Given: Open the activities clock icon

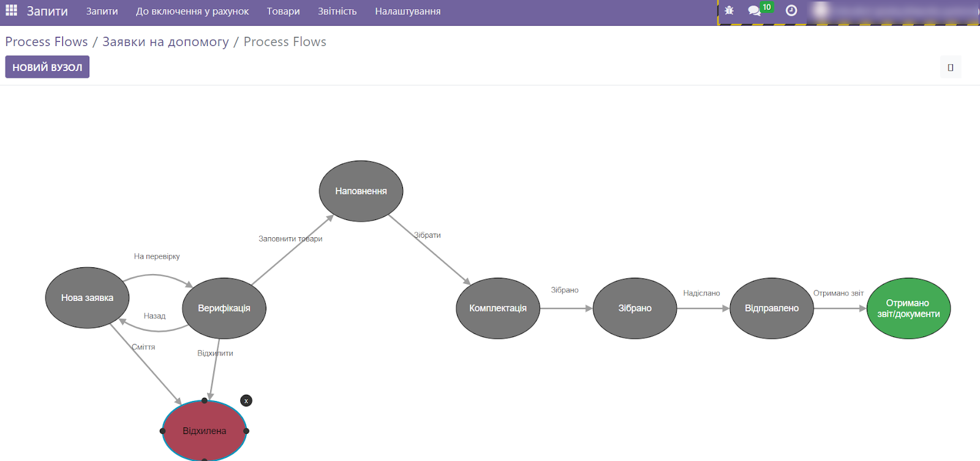Looking at the screenshot, I should (x=791, y=10).
